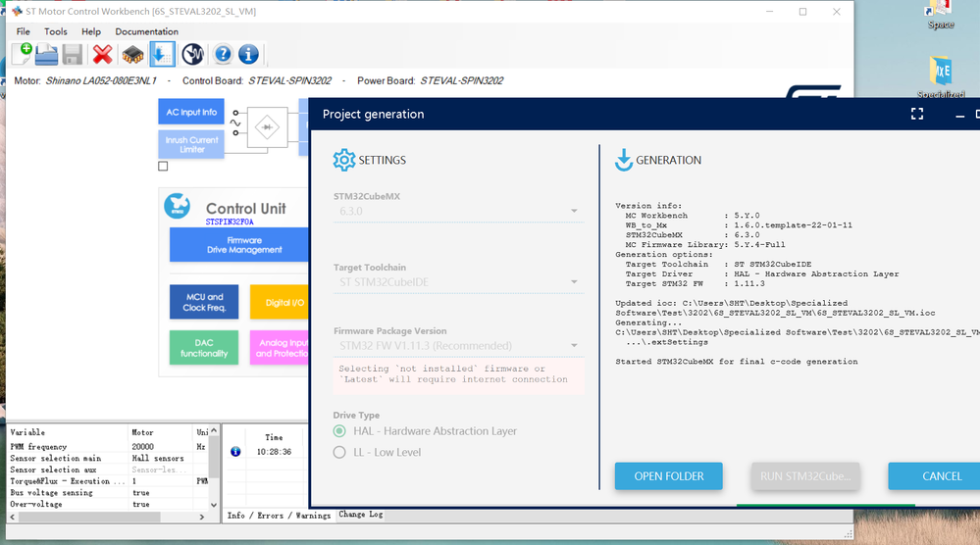Select the Sensor selection aux row

(108, 470)
